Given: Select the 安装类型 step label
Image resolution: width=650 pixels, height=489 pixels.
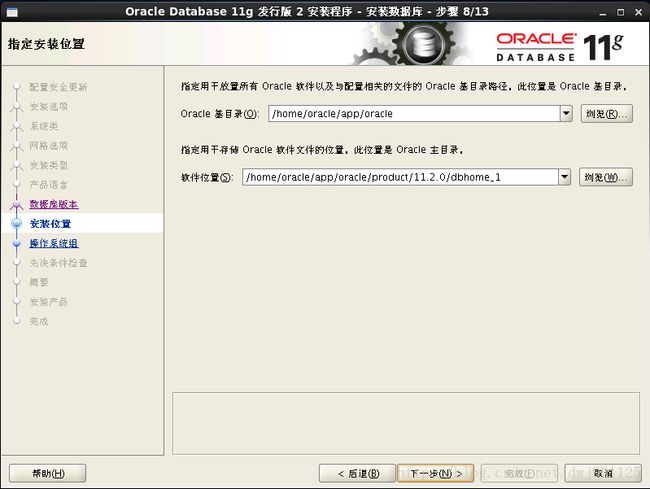Looking at the screenshot, I should [49, 165].
